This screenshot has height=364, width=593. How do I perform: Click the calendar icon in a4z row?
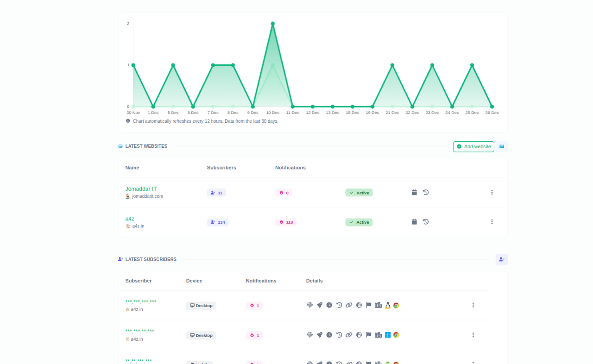pos(414,222)
